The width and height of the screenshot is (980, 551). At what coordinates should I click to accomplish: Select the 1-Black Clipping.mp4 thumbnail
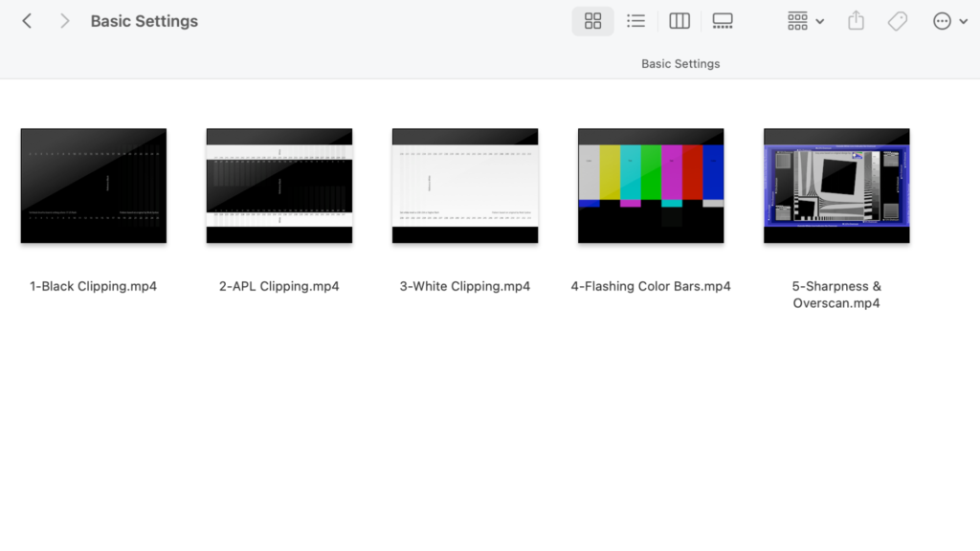point(94,186)
